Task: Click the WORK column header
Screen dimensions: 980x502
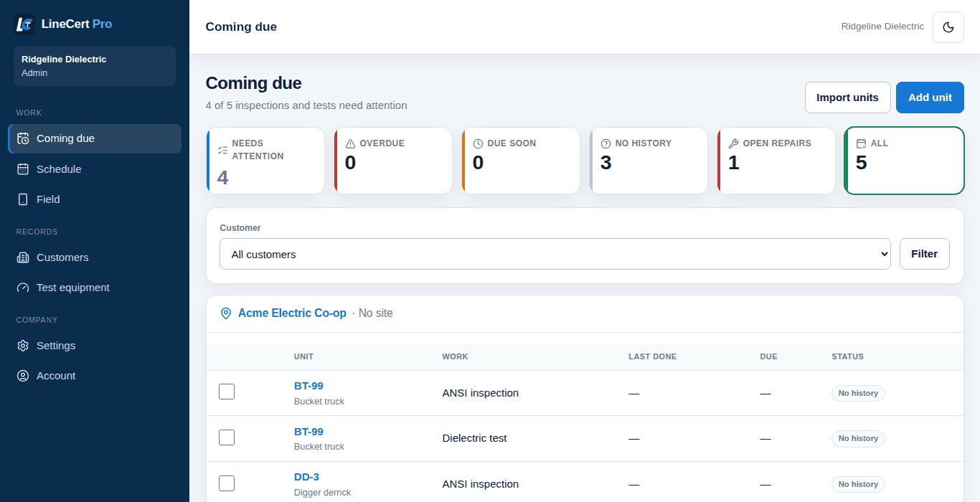Action: point(455,356)
